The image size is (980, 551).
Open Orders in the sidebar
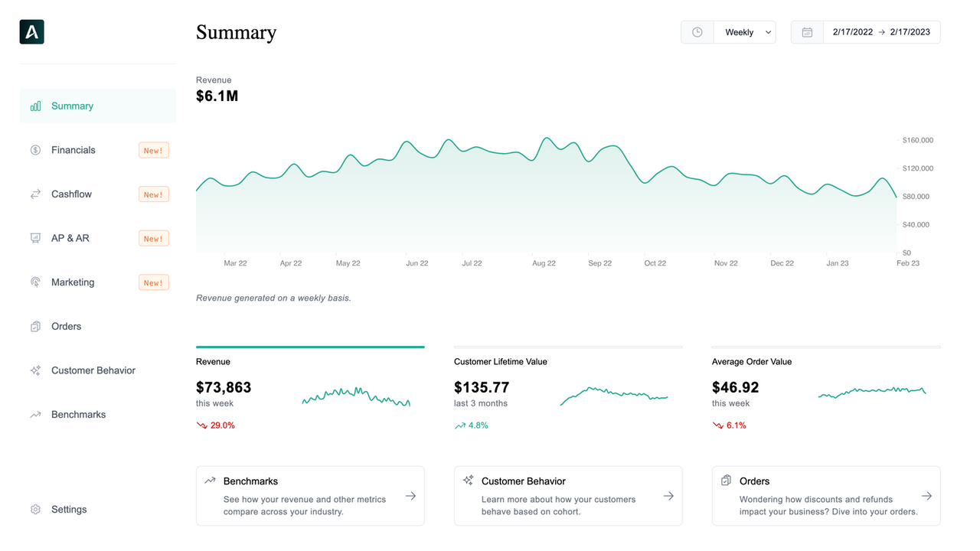(98, 327)
